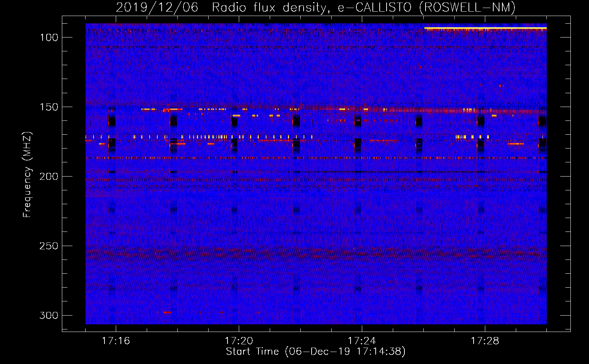This screenshot has width=589, height=364.
Task: Click the 300 frequency tick label
Action: coord(49,315)
